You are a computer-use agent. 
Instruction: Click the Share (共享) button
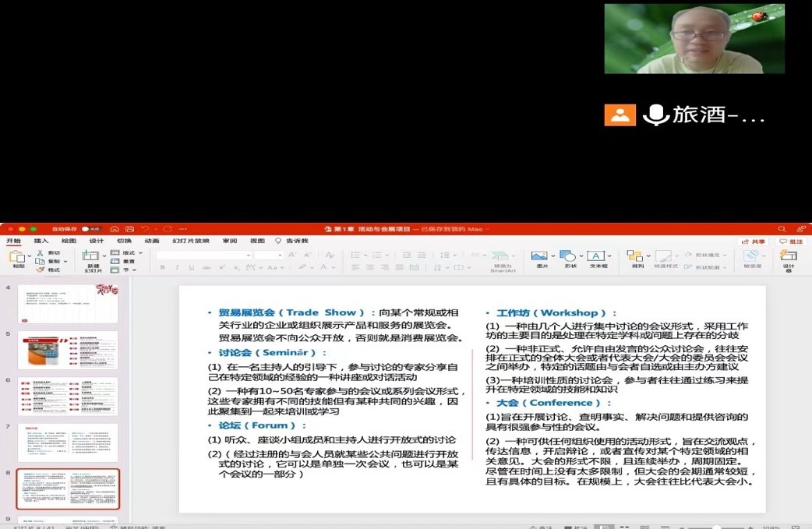click(752, 242)
